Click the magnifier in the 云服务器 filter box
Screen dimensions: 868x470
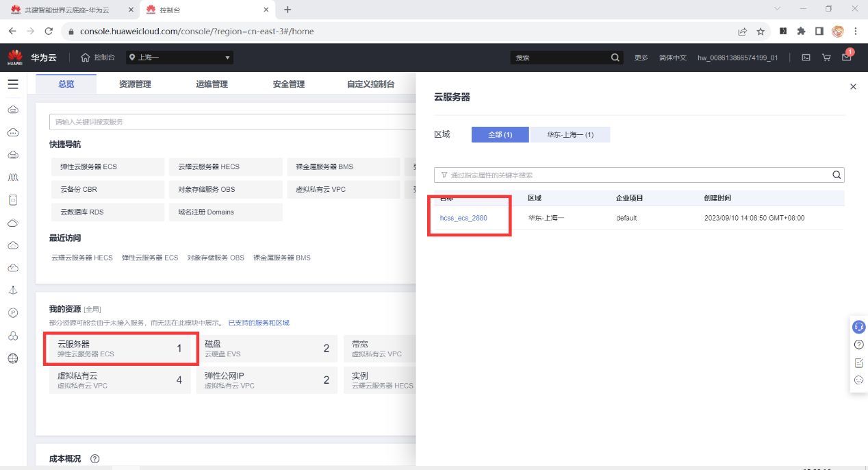tap(837, 175)
